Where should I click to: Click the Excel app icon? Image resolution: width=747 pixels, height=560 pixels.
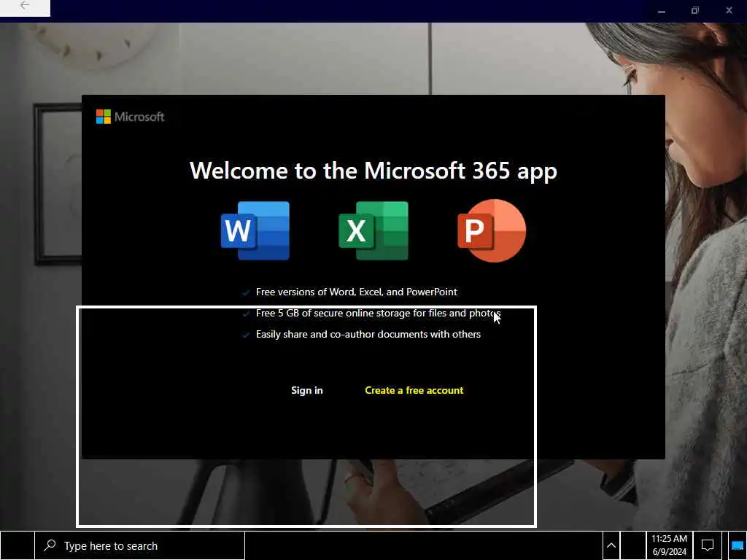[x=373, y=230]
